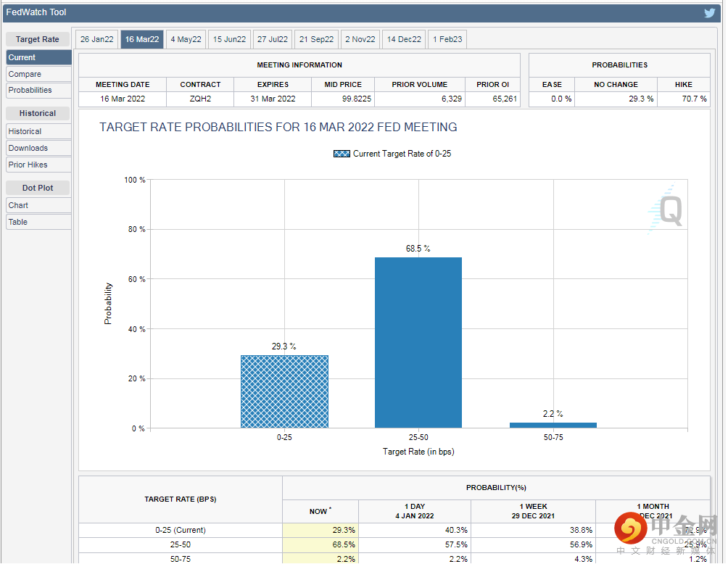Open Downloads in the sidebar

(38, 148)
